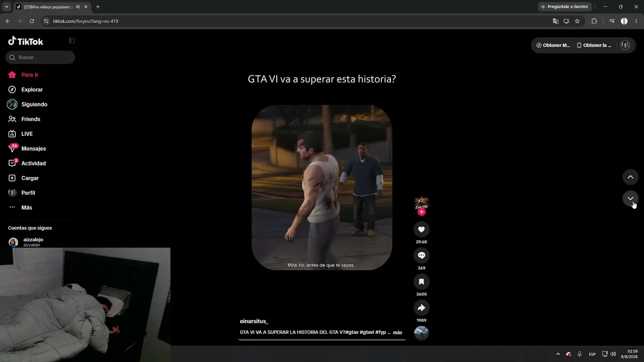This screenshot has width=644, height=362.
Task: Click the Obtener M... button
Action: 553,45
